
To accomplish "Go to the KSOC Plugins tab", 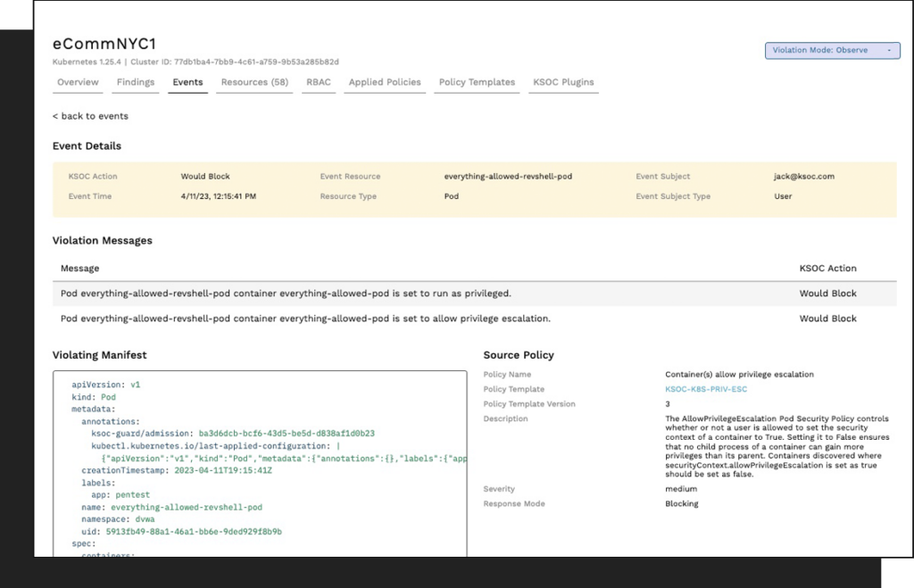I will click(x=563, y=82).
